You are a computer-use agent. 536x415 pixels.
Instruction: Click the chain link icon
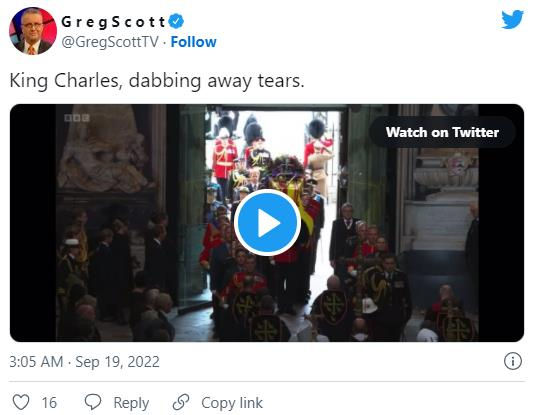point(181,402)
